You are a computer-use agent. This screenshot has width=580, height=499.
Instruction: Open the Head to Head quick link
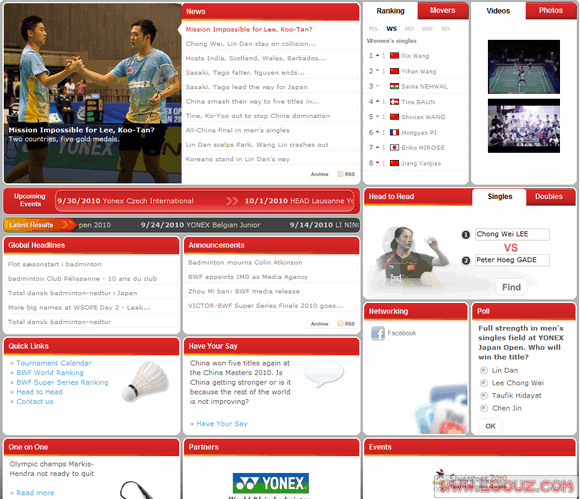pyautogui.click(x=39, y=392)
